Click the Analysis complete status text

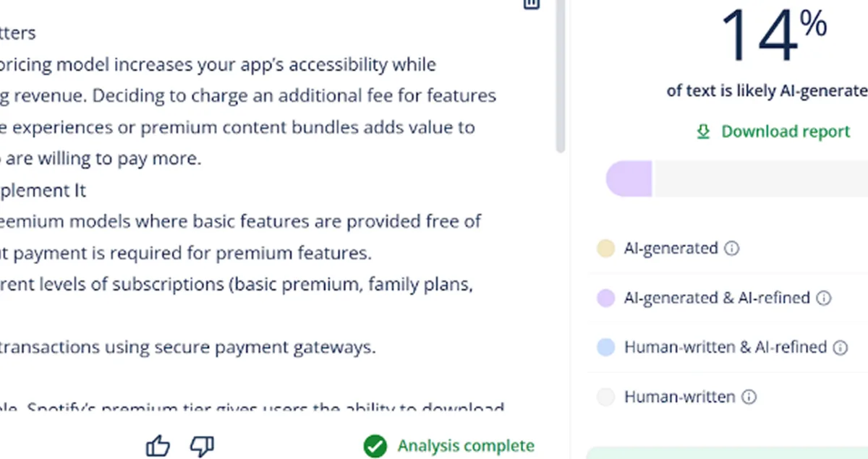[466, 446]
